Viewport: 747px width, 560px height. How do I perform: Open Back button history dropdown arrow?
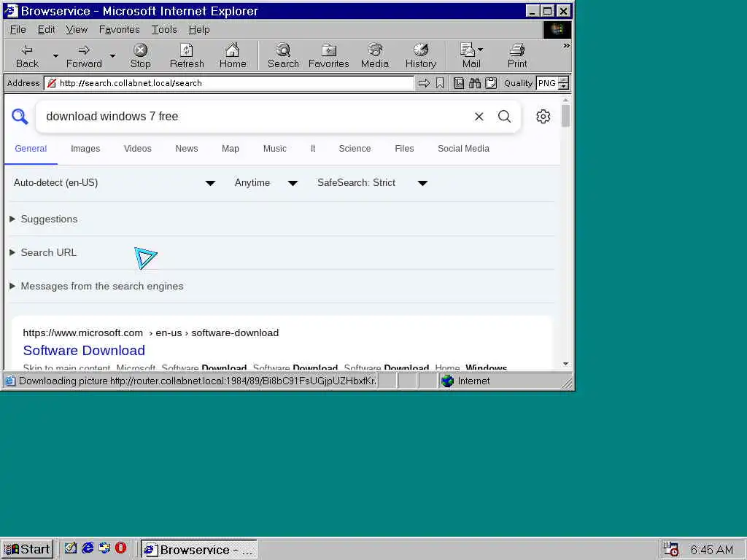pyautogui.click(x=55, y=56)
